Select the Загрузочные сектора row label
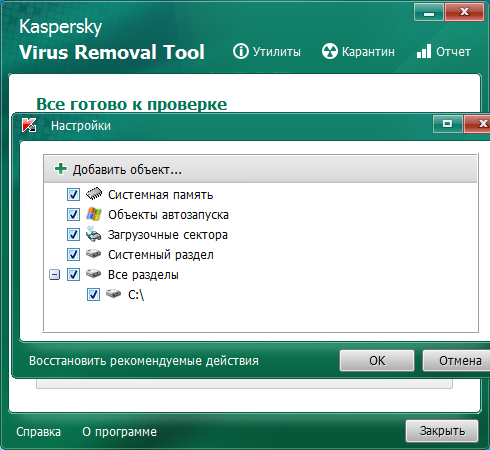This screenshot has width=490, height=450. click(168, 235)
